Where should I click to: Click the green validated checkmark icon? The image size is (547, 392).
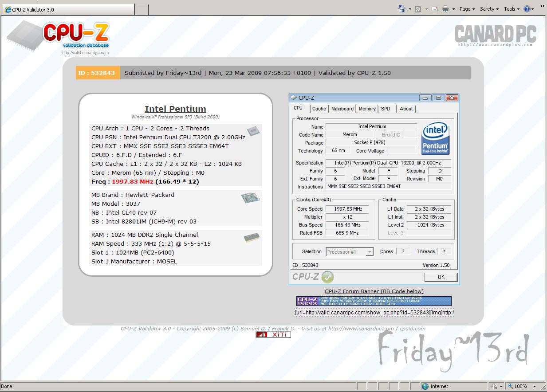[327, 277]
